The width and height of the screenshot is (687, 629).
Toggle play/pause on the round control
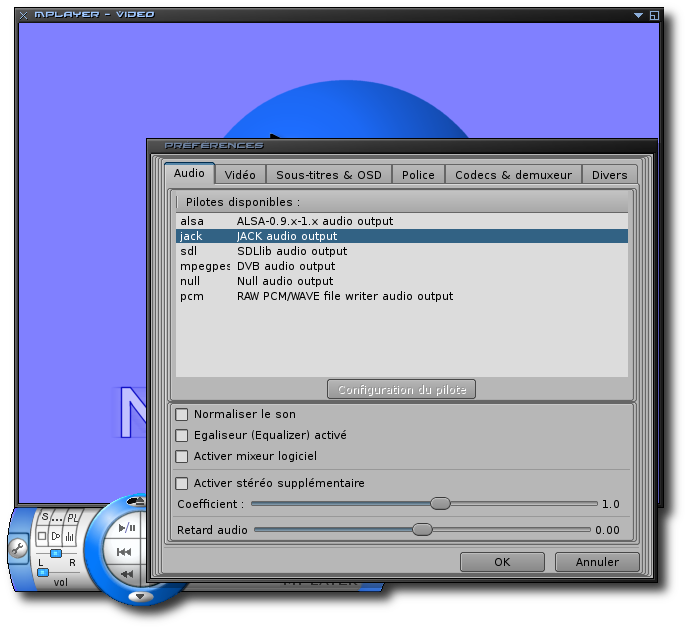pos(127,528)
